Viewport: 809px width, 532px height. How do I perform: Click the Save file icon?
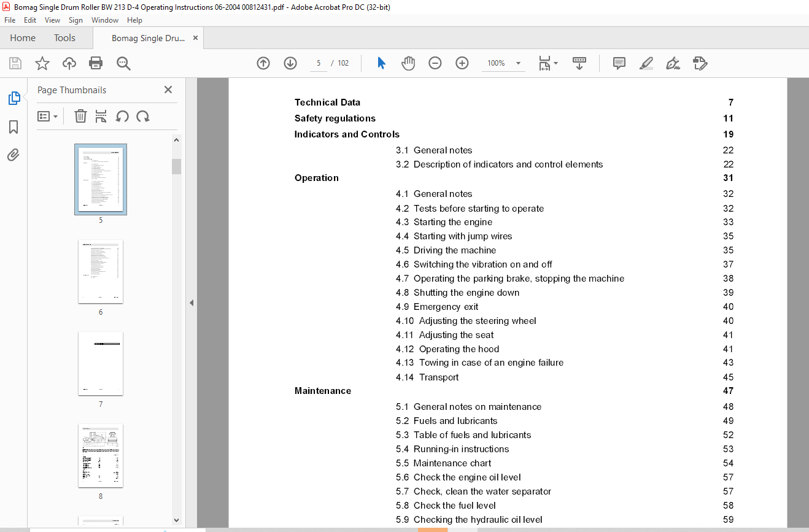(15, 63)
